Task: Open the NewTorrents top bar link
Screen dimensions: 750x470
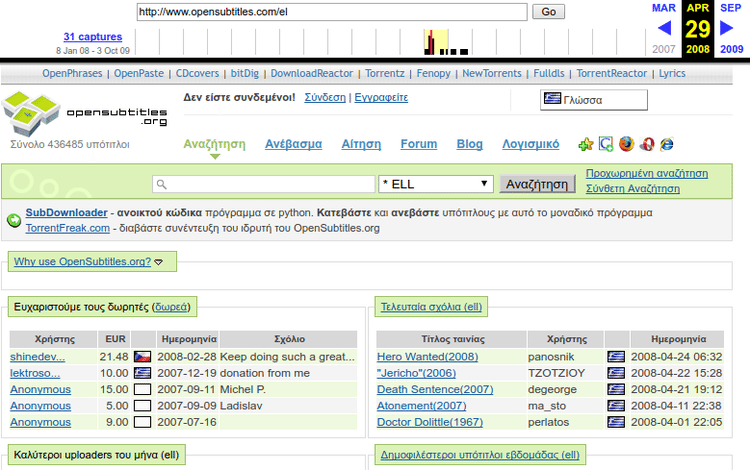Action: (x=492, y=73)
